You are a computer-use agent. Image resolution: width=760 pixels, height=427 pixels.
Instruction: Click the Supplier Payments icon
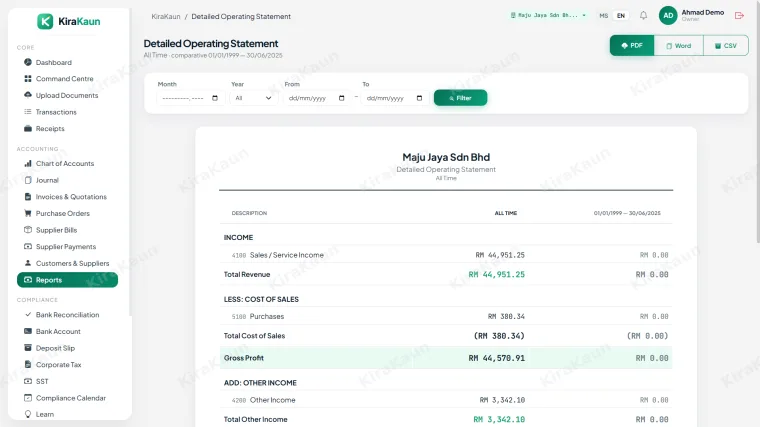[28, 246]
